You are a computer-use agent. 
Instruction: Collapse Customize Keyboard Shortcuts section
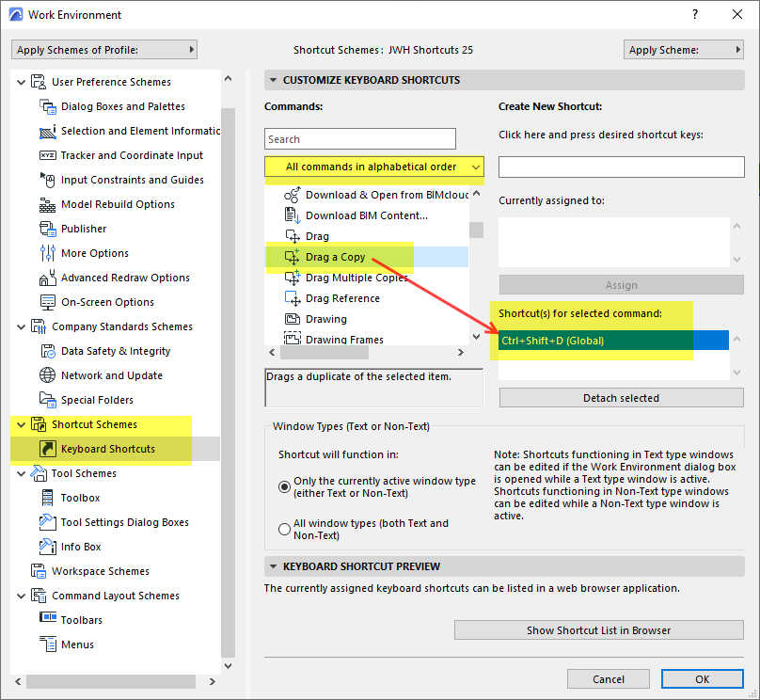[x=274, y=80]
